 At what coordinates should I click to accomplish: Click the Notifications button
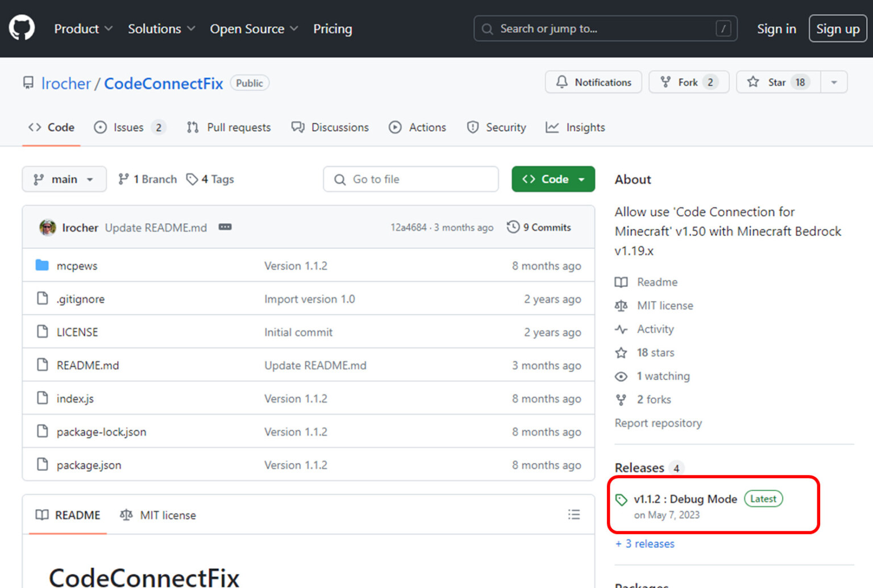(593, 82)
